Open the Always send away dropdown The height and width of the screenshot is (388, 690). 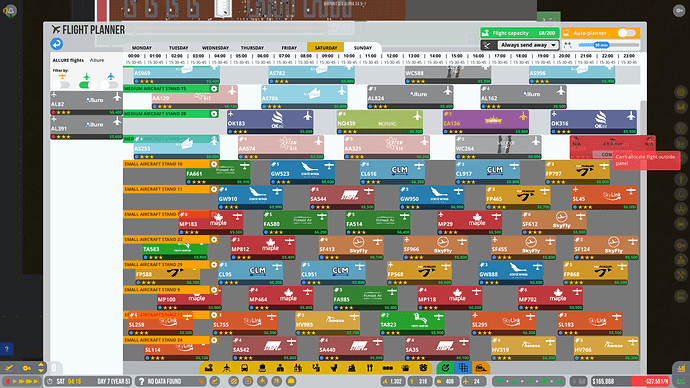528,45
